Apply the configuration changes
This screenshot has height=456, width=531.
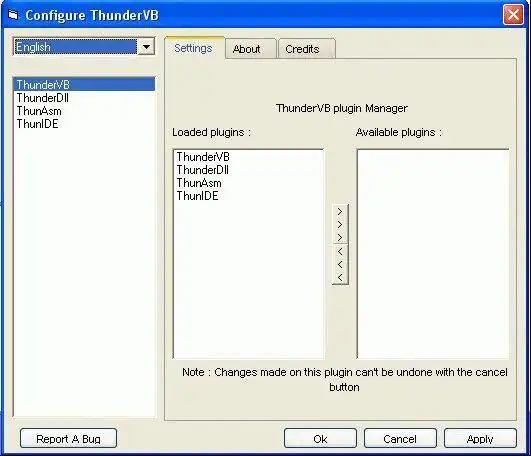coord(480,438)
